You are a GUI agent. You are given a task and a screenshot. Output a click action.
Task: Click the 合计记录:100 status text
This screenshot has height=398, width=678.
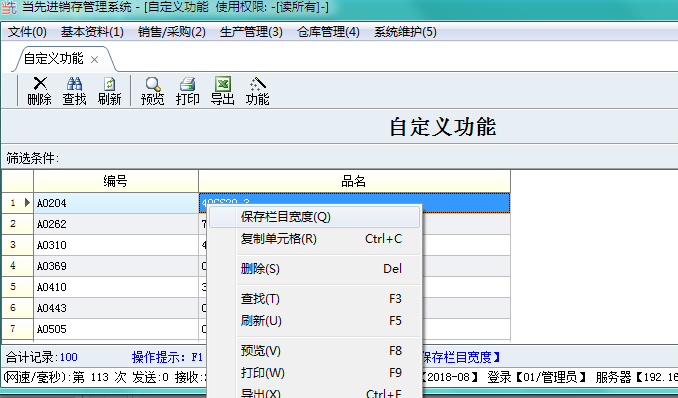coord(42,357)
